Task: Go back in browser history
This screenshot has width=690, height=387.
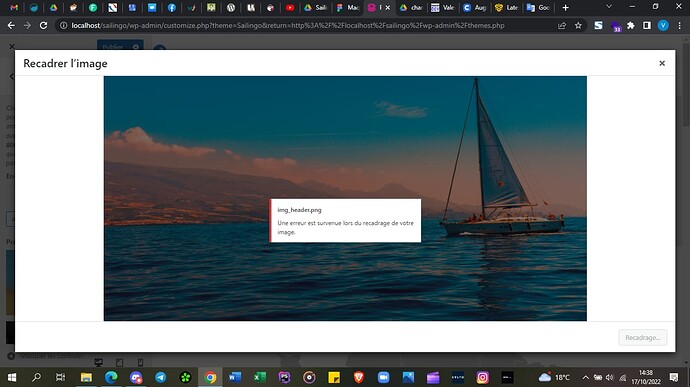Action: click(x=11, y=26)
